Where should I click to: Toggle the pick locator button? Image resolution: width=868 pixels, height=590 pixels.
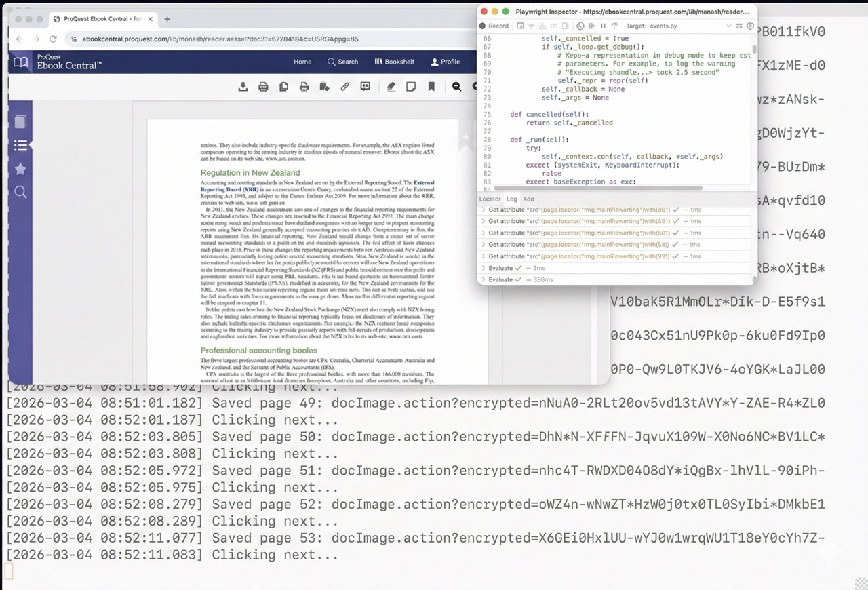tap(520, 26)
